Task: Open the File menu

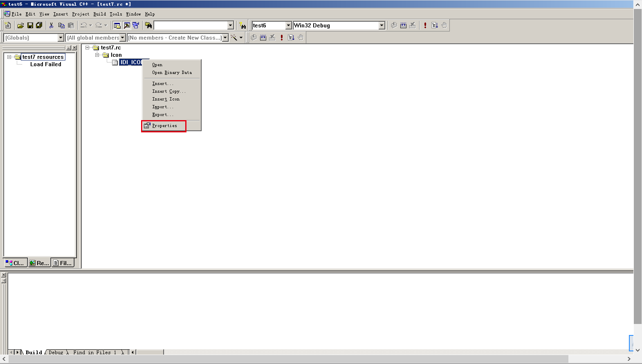Action: (17, 14)
